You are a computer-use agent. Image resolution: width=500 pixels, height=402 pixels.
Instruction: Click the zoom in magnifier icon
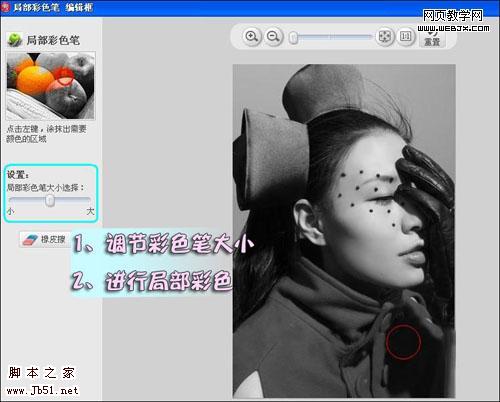[252, 36]
